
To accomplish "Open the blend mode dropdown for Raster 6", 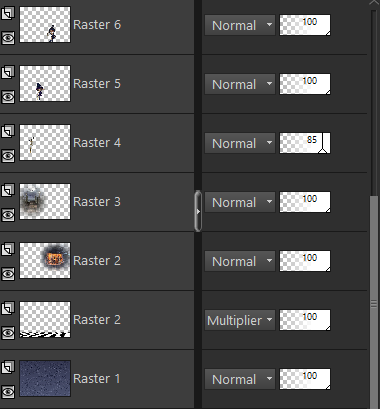I will tap(240, 25).
